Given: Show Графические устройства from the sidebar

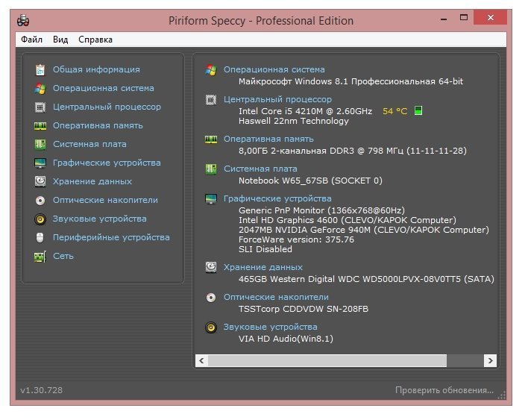Looking at the screenshot, I should (107, 163).
